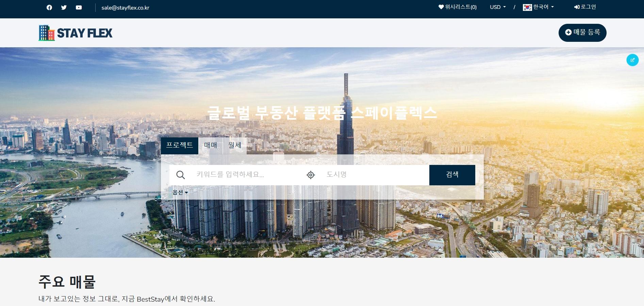
Task: Open the YouTube channel icon
Action: click(79, 7)
